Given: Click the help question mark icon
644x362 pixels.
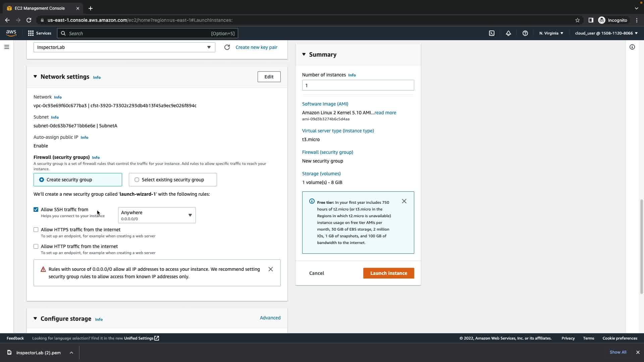Looking at the screenshot, I should click(x=525, y=33).
